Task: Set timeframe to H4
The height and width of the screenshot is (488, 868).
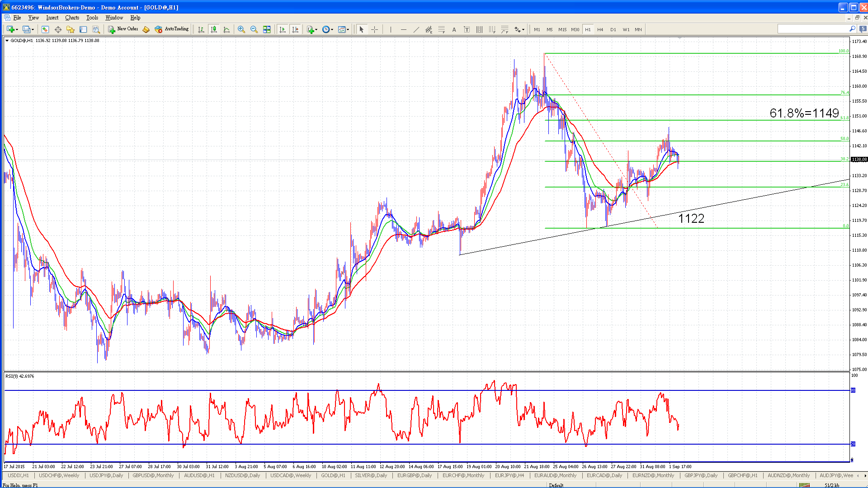Action: point(600,29)
